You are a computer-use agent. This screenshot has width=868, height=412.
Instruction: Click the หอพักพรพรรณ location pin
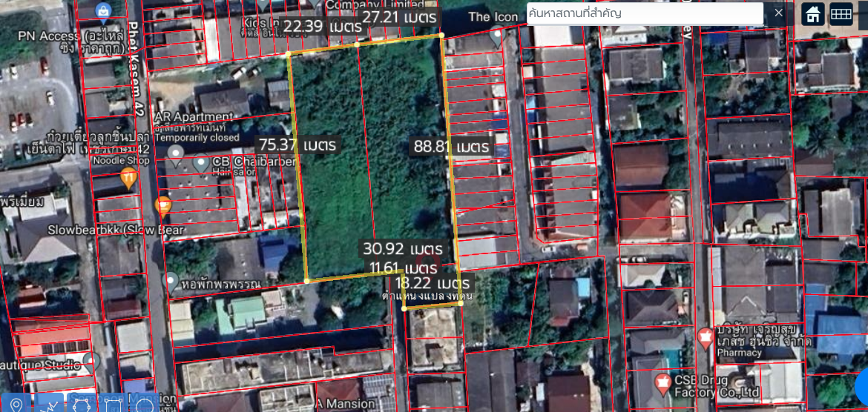click(x=172, y=282)
